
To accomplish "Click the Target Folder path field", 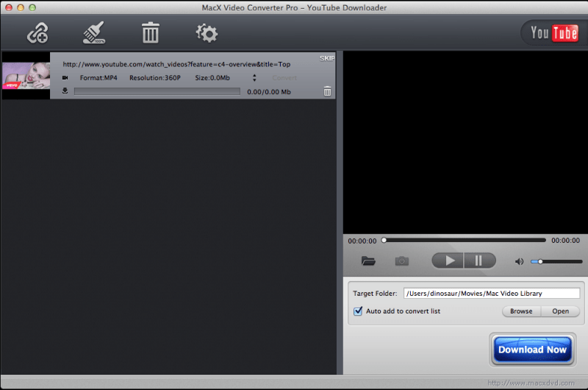I will (492, 293).
